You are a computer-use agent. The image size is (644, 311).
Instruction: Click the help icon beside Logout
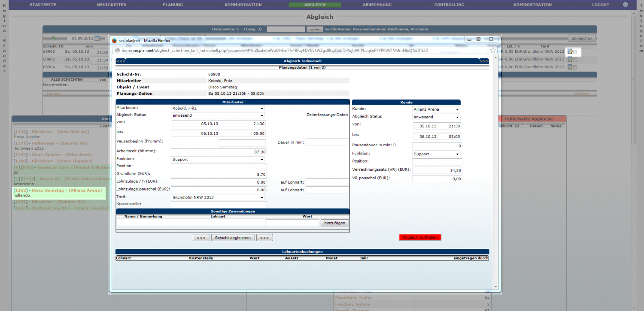pos(626,5)
